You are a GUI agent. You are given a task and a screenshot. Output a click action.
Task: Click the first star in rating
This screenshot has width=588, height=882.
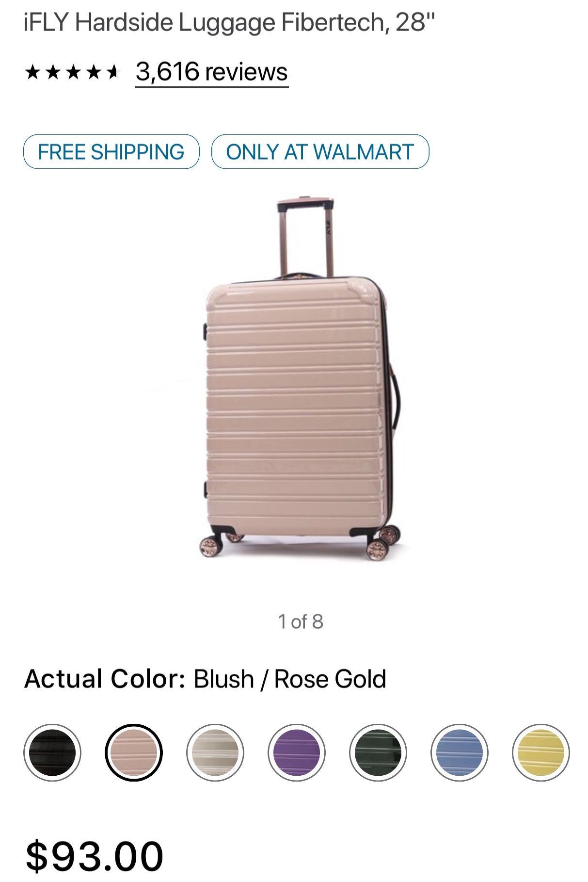[32, 72]
